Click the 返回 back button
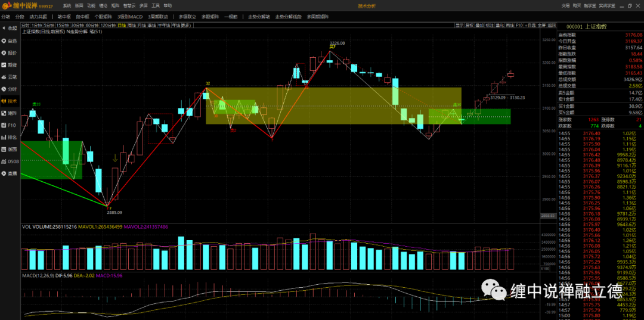 click(x=552, y=26)
